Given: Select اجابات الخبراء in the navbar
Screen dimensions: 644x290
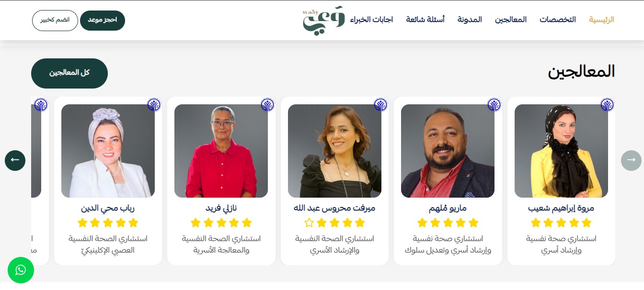Looking at the screenshot, I should click(x=371, y=20).
